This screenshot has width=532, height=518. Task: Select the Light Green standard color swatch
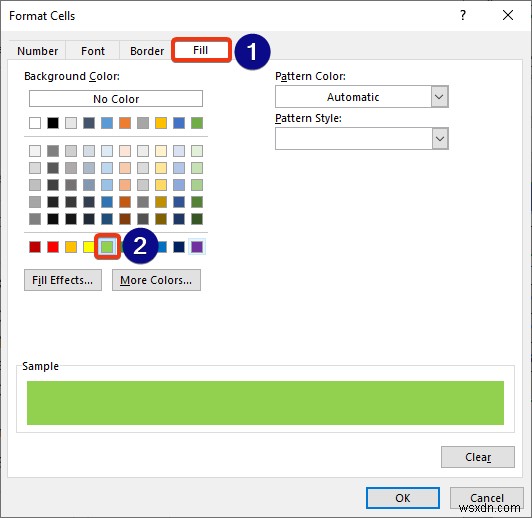click(107, 247)
